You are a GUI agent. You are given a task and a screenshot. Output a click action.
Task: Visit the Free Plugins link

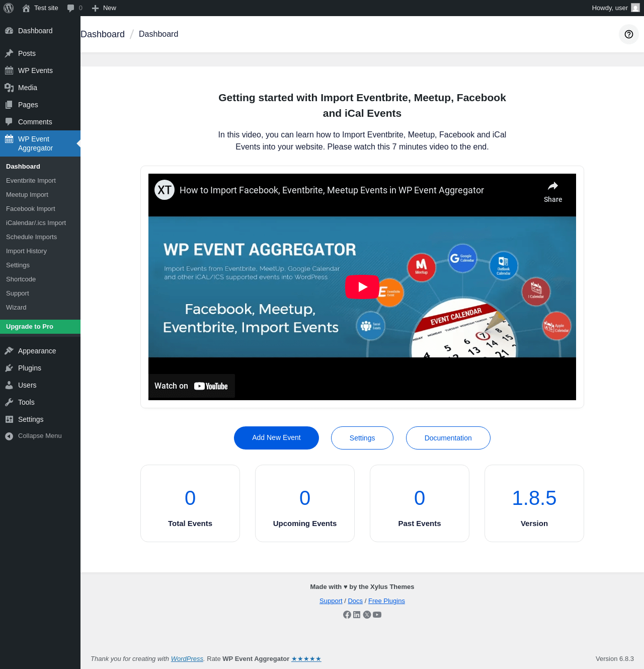[386, 601]
